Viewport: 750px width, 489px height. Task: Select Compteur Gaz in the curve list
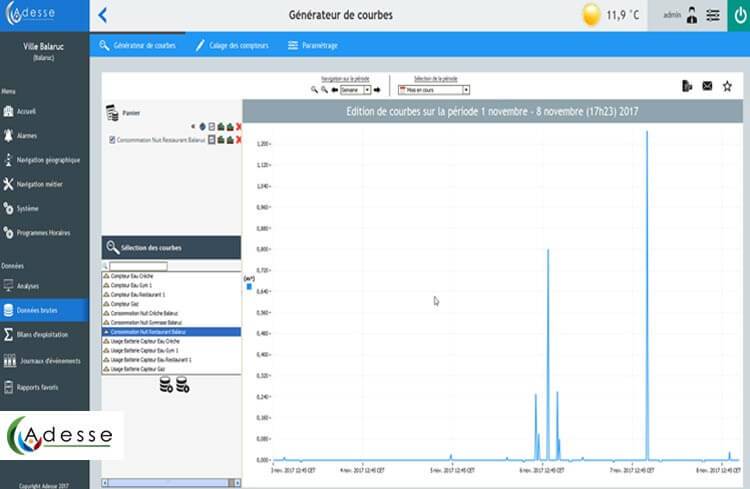tap(171, 304)
